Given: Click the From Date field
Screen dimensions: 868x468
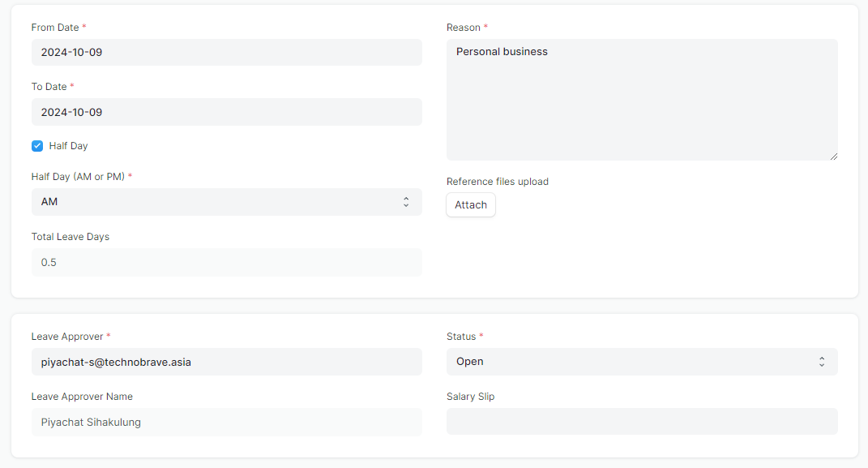Looking at the screenshot, I should coord(226,53).
